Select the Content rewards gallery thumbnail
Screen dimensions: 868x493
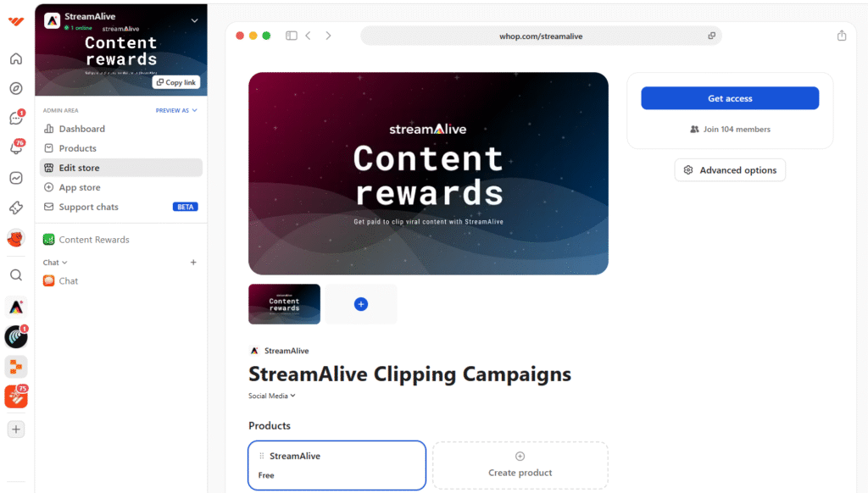coord(284,304)
